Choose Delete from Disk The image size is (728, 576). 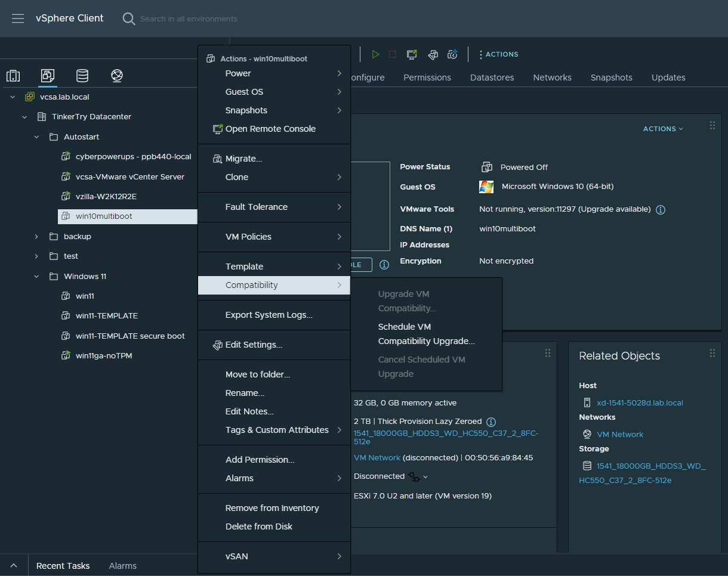tap(274, 527)
